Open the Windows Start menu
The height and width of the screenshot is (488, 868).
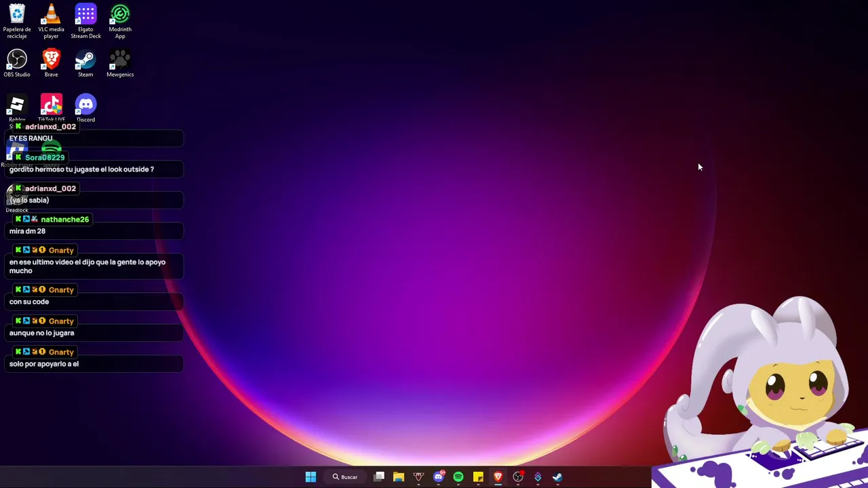[311, 477]
